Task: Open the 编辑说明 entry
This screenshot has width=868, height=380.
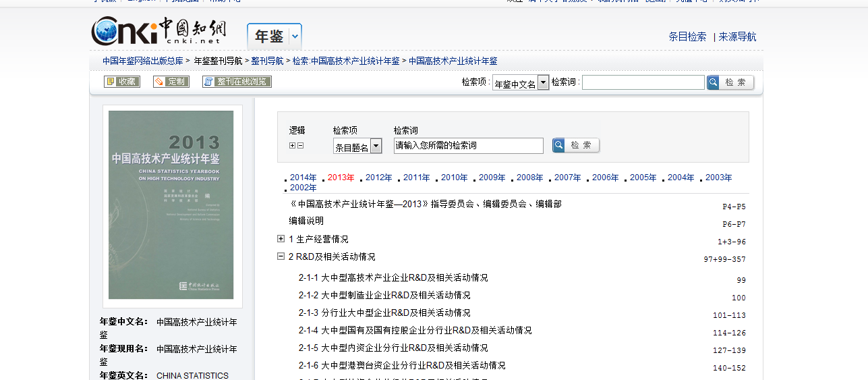Action: tap(306, 221)
